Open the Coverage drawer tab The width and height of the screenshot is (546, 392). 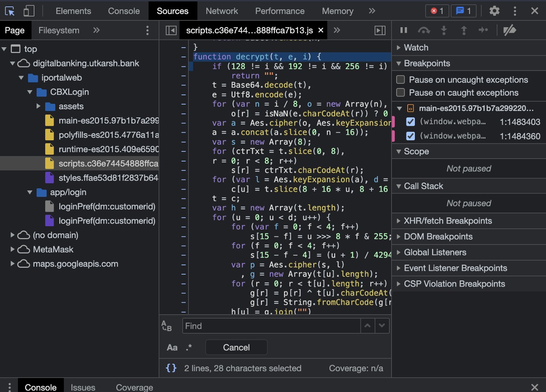pyautogui.click(x=134, y=387)
